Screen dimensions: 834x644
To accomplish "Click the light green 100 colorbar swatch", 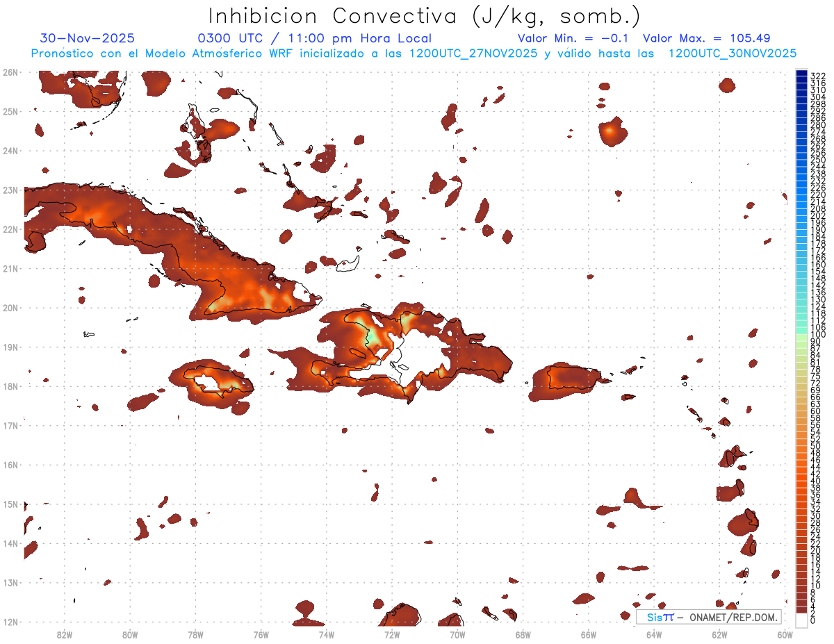I will tap(801, 337).
